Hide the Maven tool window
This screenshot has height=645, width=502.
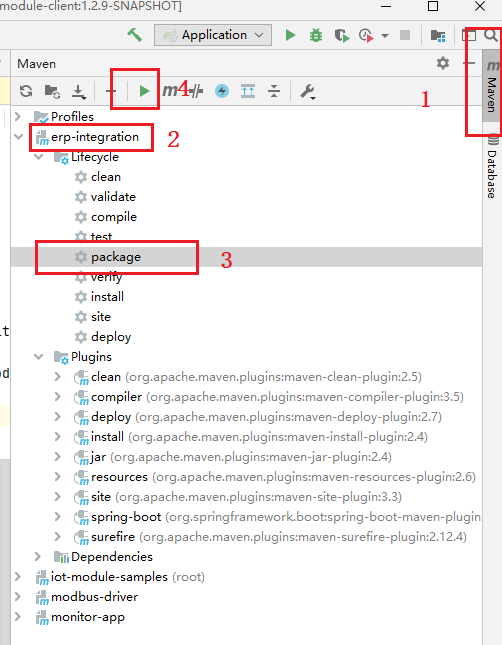pos(469,63)
